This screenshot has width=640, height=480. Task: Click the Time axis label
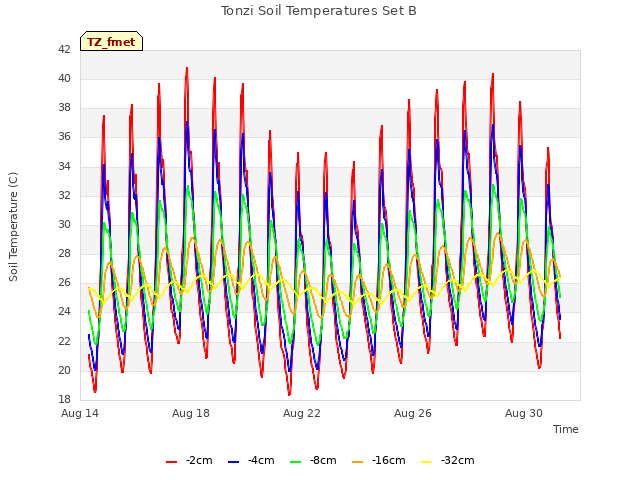[566, 429]
